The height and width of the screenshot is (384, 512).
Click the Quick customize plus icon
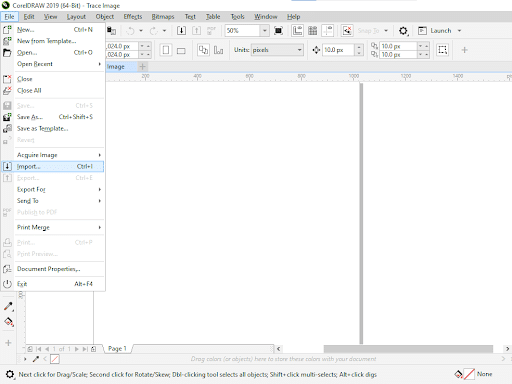point(464,50)
